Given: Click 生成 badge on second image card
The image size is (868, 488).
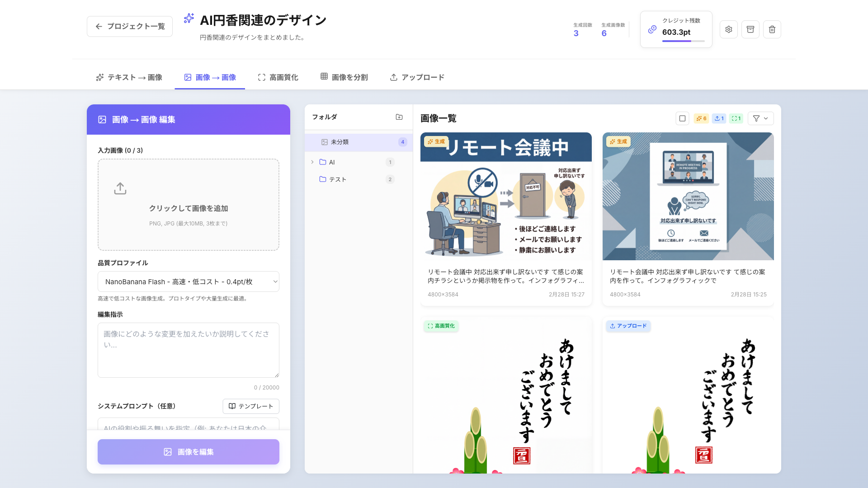Looking at the screenshot, I should [618, 141].
